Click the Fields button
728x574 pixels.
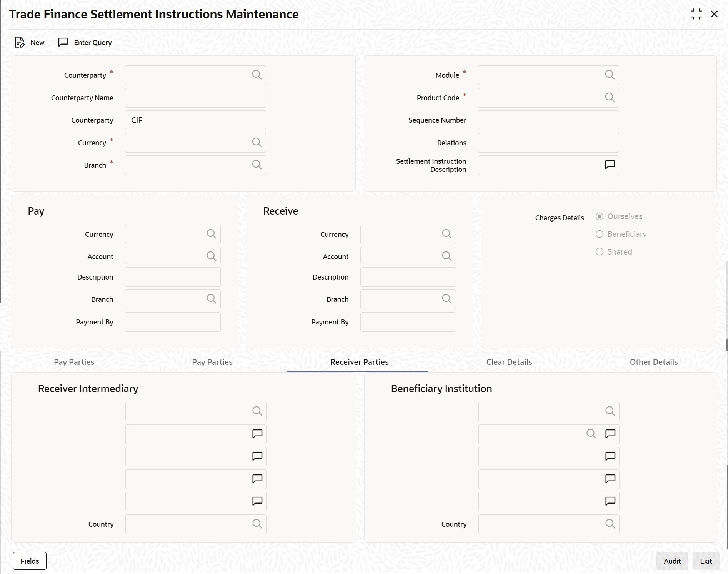tap(30, 561)
